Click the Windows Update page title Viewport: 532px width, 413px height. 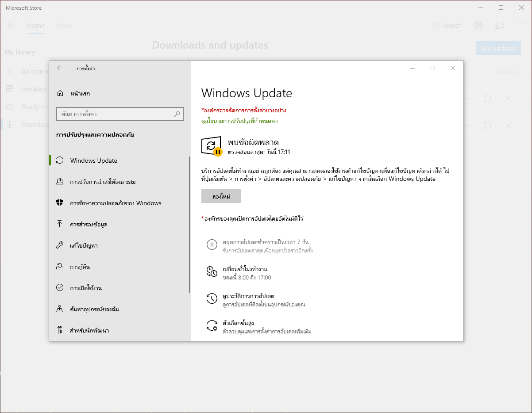coord(247,93)
